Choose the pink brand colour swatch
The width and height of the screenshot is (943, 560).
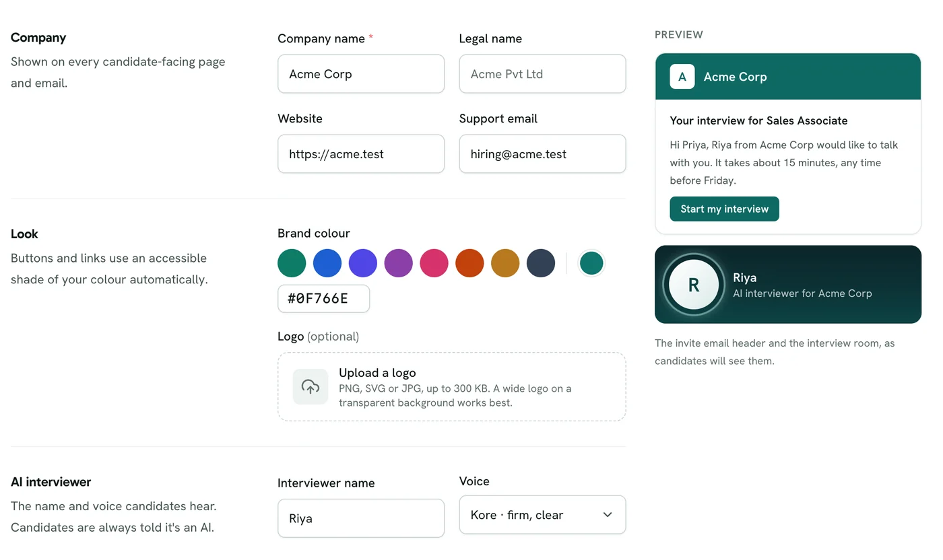coord(434,263)
